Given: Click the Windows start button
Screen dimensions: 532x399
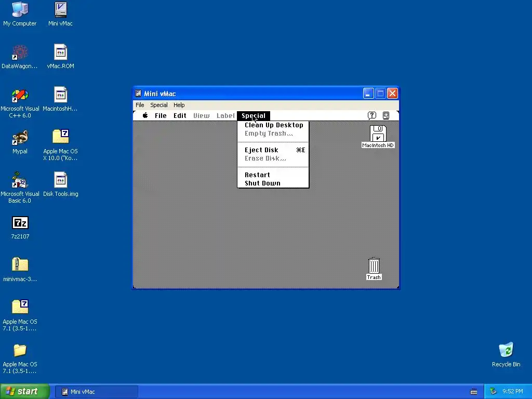Looking at the screenshot, I should coord(24,392).
